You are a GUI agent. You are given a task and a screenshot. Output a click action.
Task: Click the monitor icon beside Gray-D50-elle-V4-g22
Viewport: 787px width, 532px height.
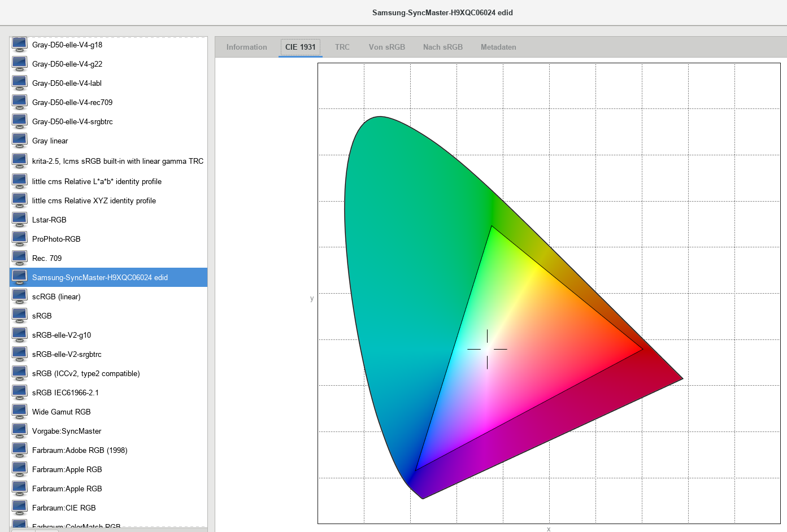click(20, 64)
